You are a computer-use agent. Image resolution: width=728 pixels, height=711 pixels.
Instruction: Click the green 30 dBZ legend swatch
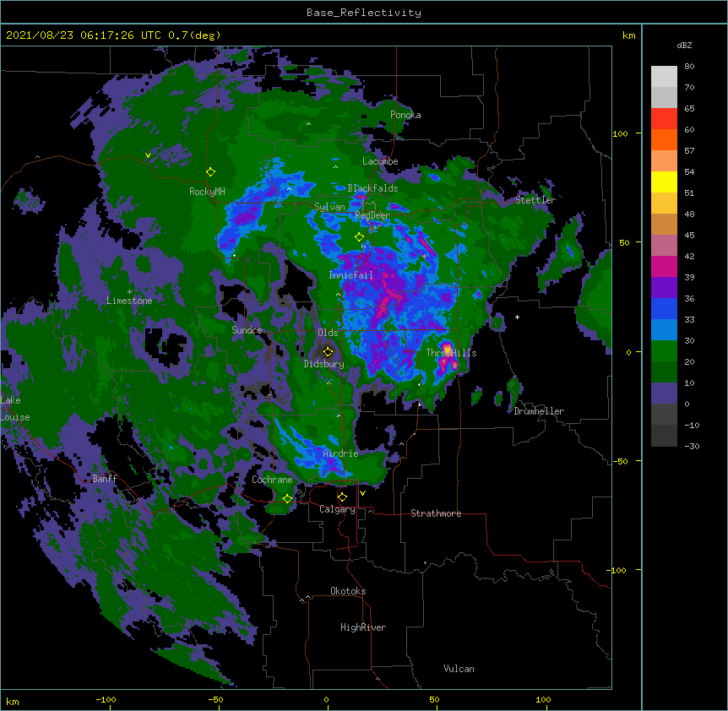coord(664,351)
